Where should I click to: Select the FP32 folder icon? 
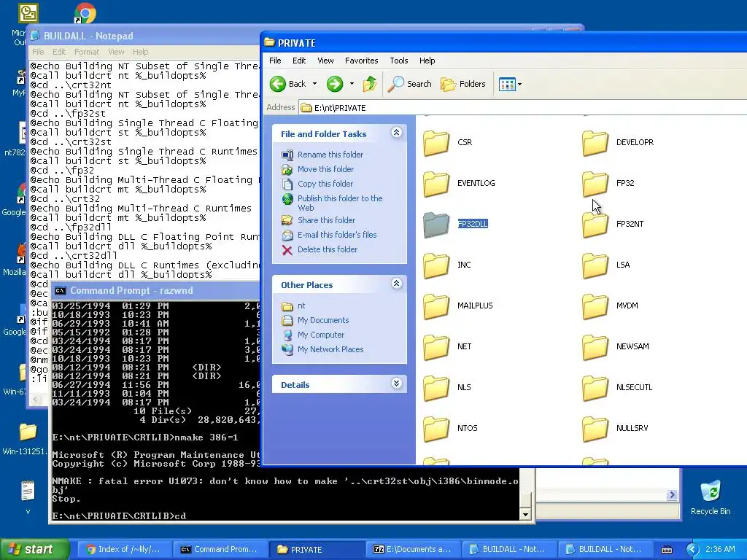pyautogui.click(x=595, y=184)
